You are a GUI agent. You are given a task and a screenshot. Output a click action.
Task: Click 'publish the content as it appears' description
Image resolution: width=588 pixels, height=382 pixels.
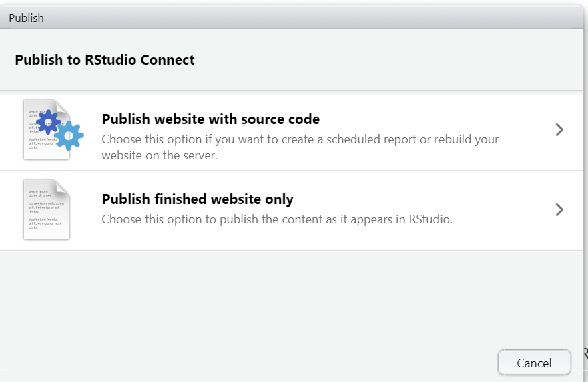pyautogui.click(x=277, y=219)
